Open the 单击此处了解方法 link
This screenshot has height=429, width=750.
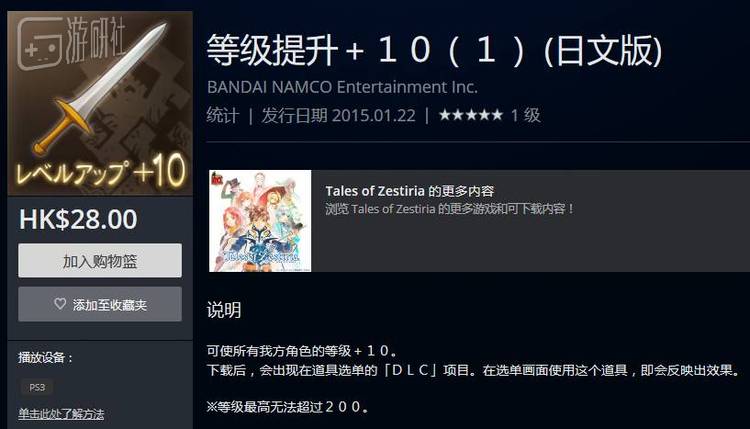click(x=61, y=414)
